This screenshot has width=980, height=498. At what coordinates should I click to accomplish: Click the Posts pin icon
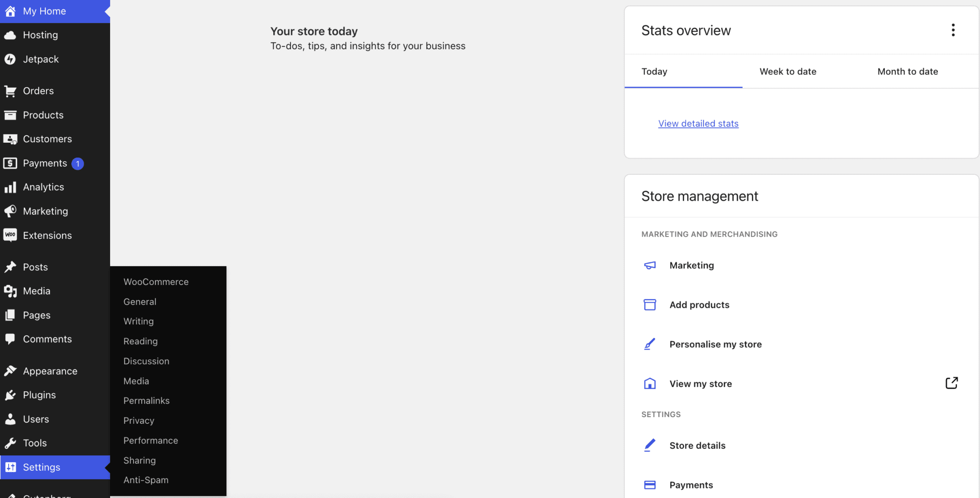point(10,267)
